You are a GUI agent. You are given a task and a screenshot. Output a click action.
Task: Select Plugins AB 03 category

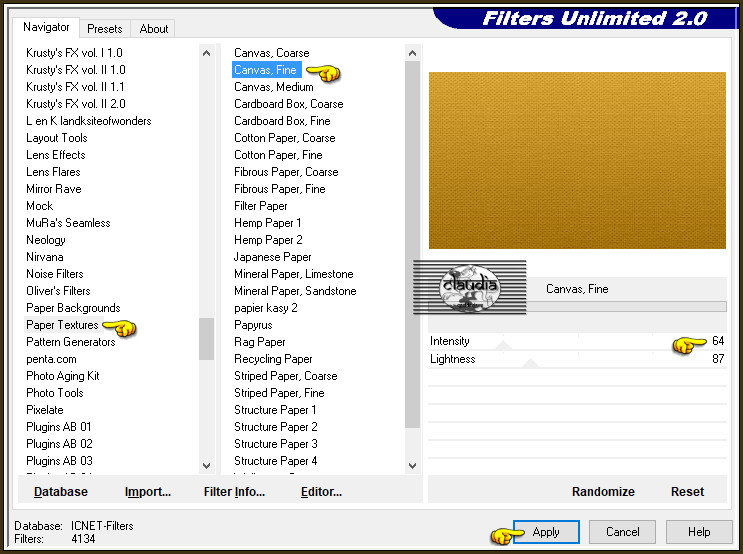click(x=59, y=461)
